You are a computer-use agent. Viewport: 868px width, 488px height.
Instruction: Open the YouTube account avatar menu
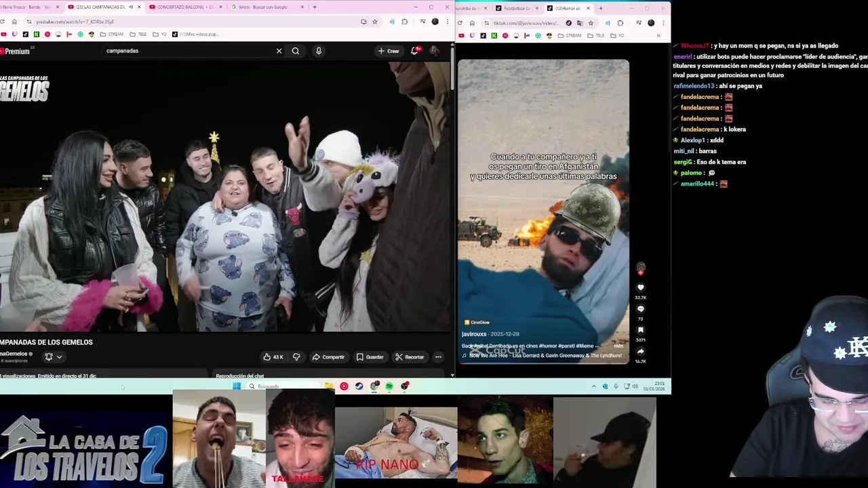(435, 51)
